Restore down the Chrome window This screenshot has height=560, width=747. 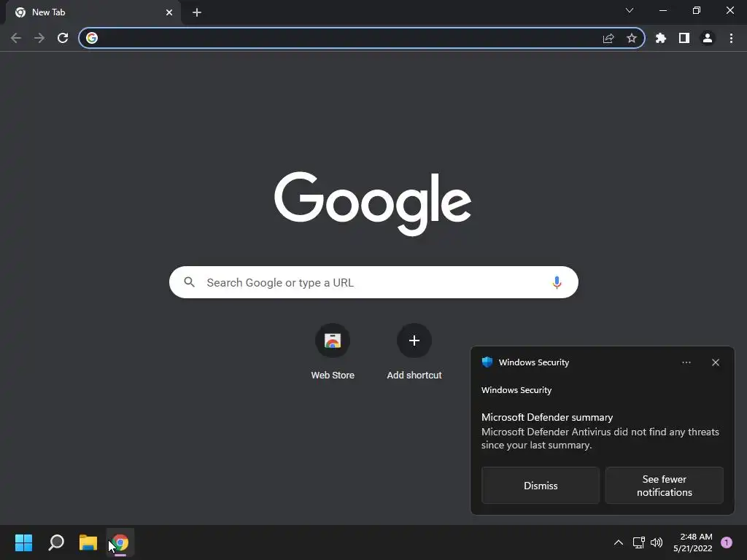click(697, 10)
